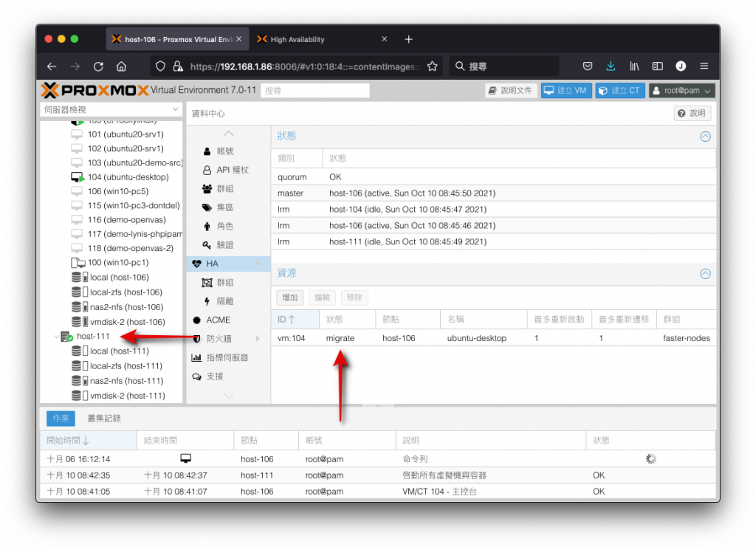Close the High Availability browser tab

[x=384, y=39]
